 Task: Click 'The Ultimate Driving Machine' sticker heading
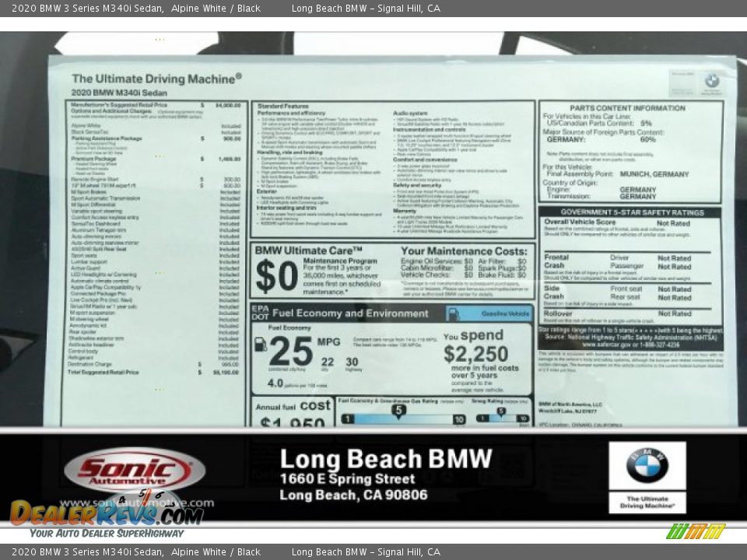point(156,79)
